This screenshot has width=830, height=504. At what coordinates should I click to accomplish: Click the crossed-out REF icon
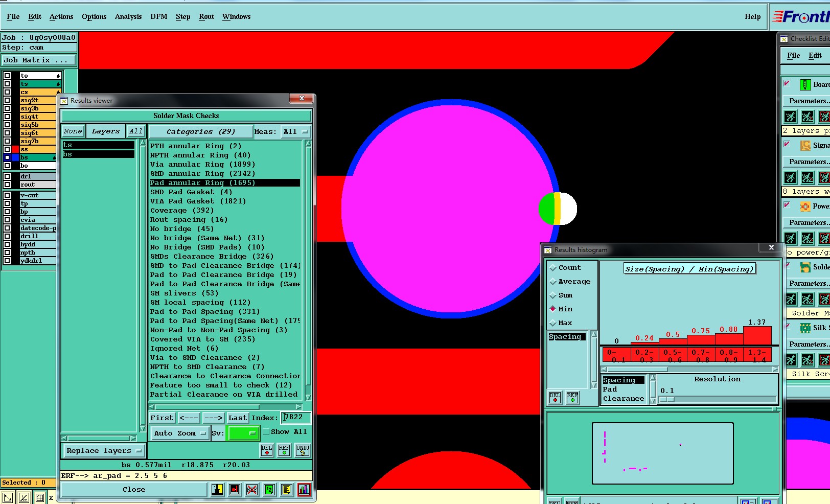(252, 490)
